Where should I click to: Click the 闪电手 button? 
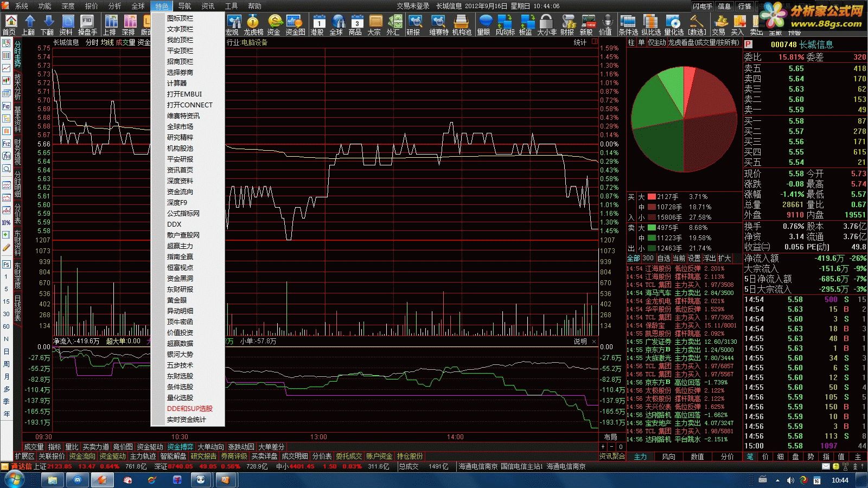point(703,6)
